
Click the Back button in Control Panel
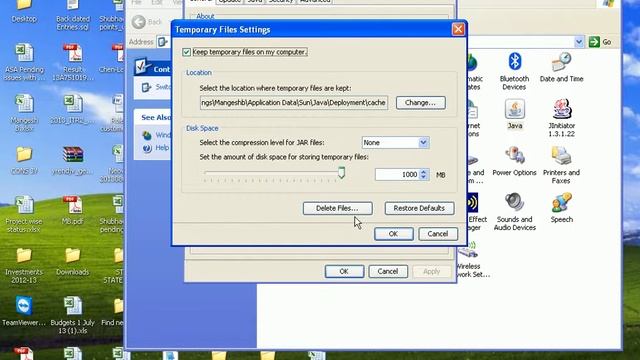pos(147,22)
